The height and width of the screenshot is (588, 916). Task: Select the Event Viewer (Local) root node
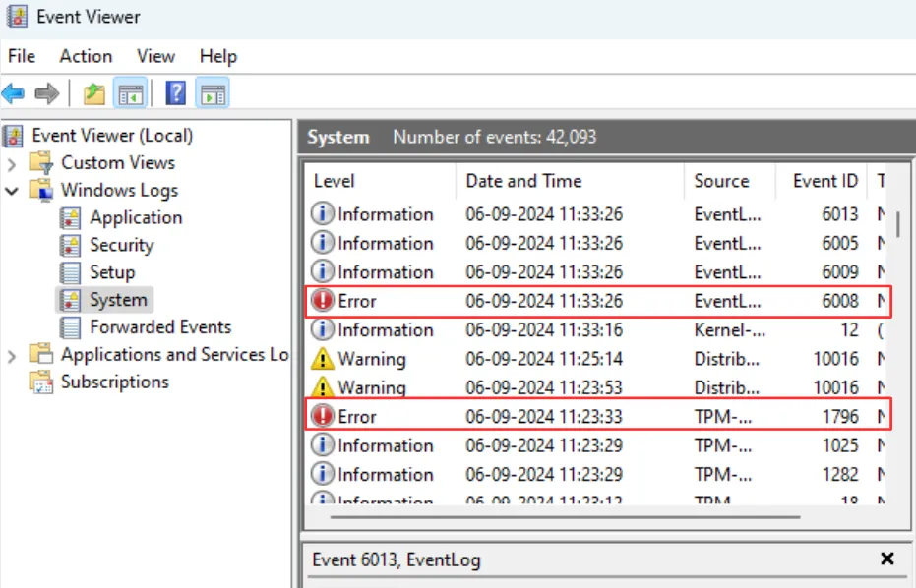tap(112, 136)
